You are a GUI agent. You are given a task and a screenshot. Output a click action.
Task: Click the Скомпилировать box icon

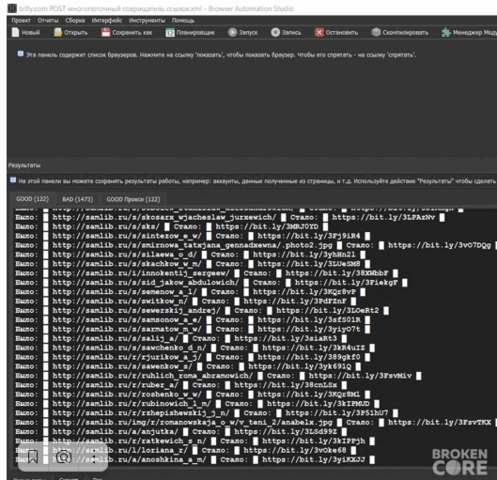point(376,32)
